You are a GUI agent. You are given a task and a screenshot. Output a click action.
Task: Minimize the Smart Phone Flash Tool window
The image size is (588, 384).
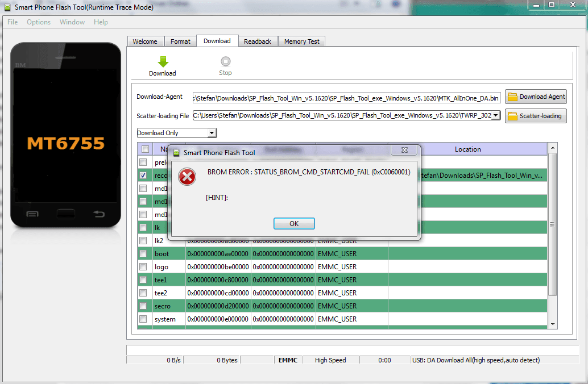[x=536, y=5]
